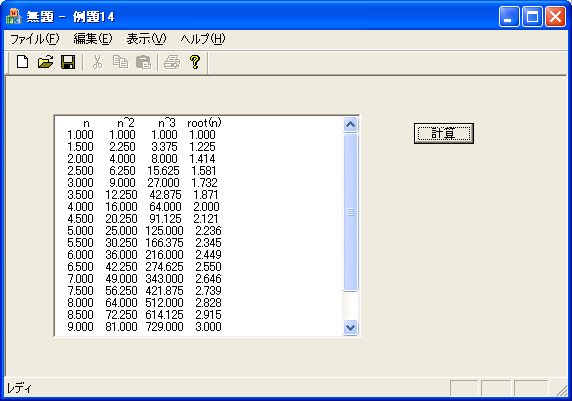Click the vertical scrollbar thumb
The width and height of the screenshot is (572, 401).
pyautogui.click(x=351, y=212)
